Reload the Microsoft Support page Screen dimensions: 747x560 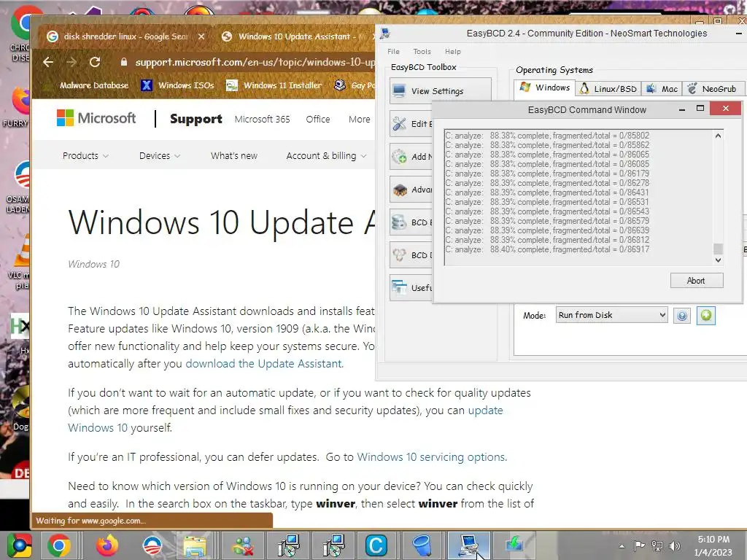[95, 62]
